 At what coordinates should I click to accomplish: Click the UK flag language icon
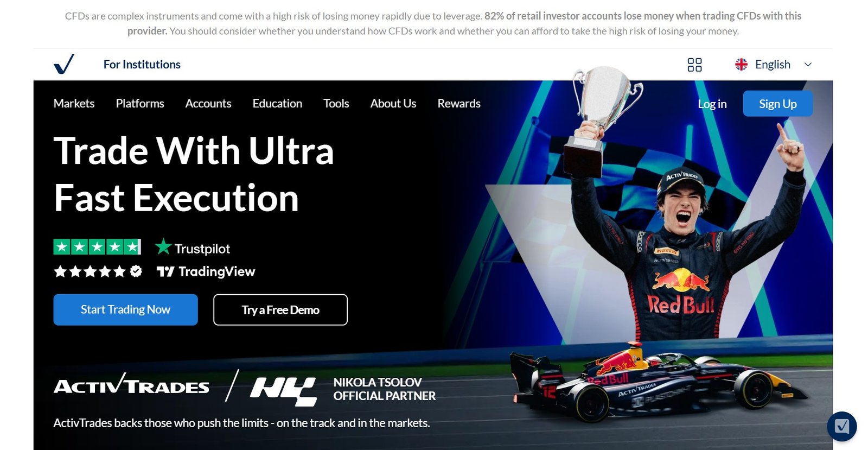(741, 65)
